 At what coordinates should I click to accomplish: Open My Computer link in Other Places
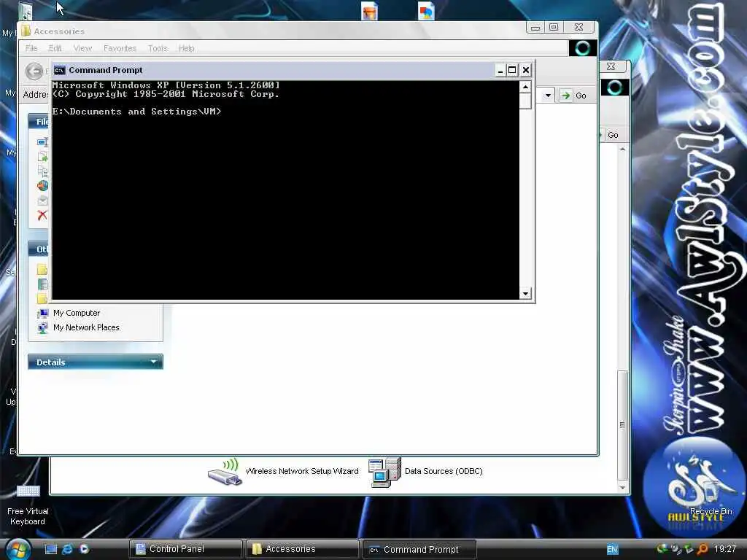click(76, 313)
